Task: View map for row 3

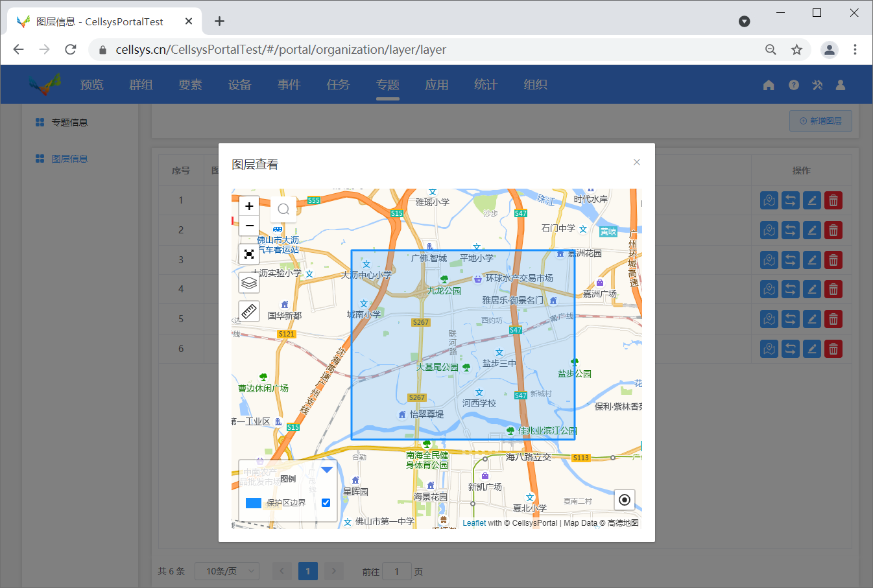Action: 769,260
